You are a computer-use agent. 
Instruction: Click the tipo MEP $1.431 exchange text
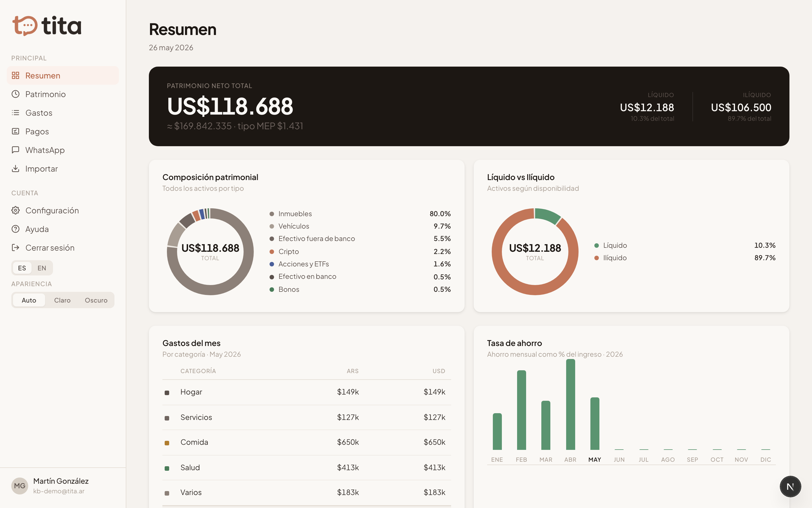(270, 126)
